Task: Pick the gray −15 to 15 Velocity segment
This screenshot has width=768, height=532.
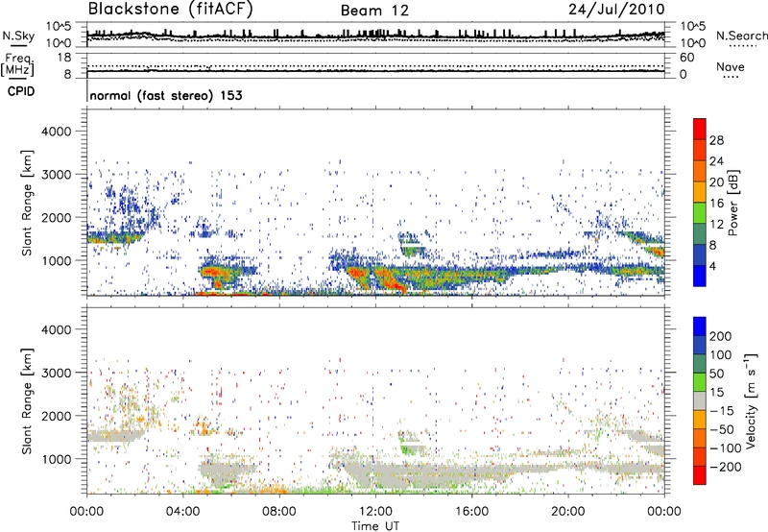Action: click(x=700, y=401)
